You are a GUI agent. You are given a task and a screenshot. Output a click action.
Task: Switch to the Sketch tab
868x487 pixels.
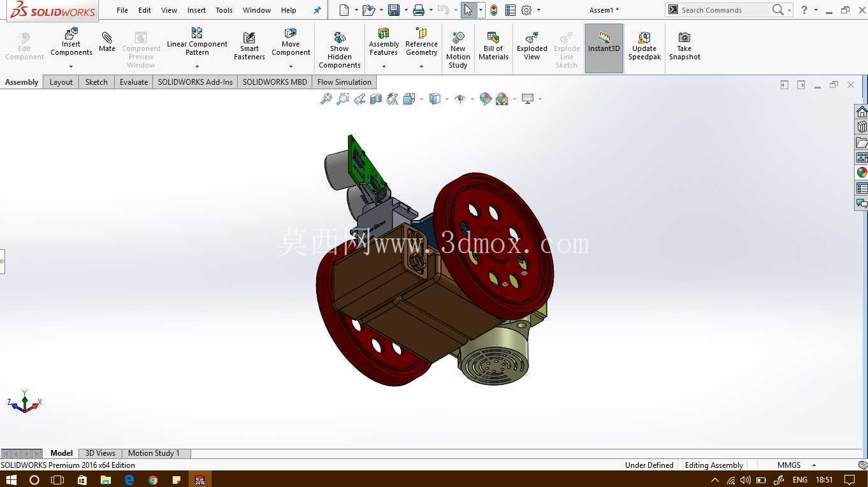coord(96,82)
